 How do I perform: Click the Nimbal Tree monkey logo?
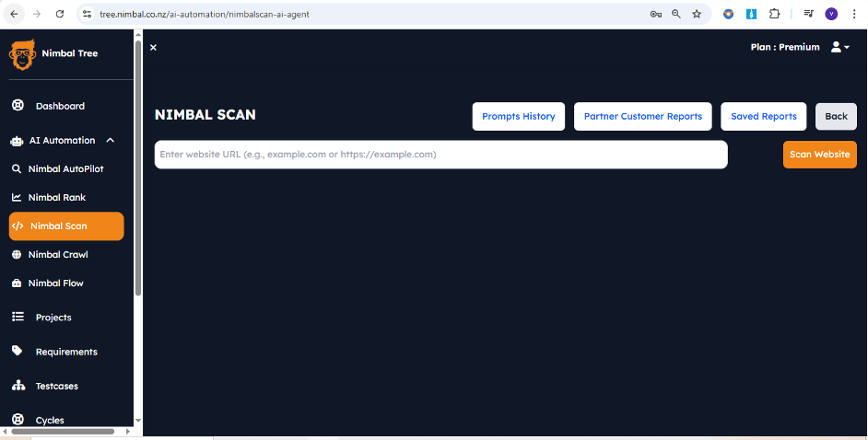click(x=22, y=54)
